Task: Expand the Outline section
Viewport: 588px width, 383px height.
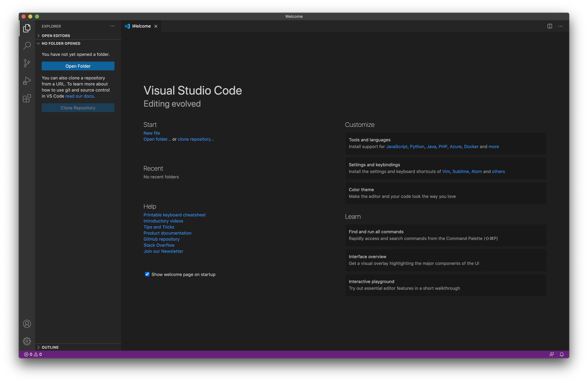Action: click(78, 347)
